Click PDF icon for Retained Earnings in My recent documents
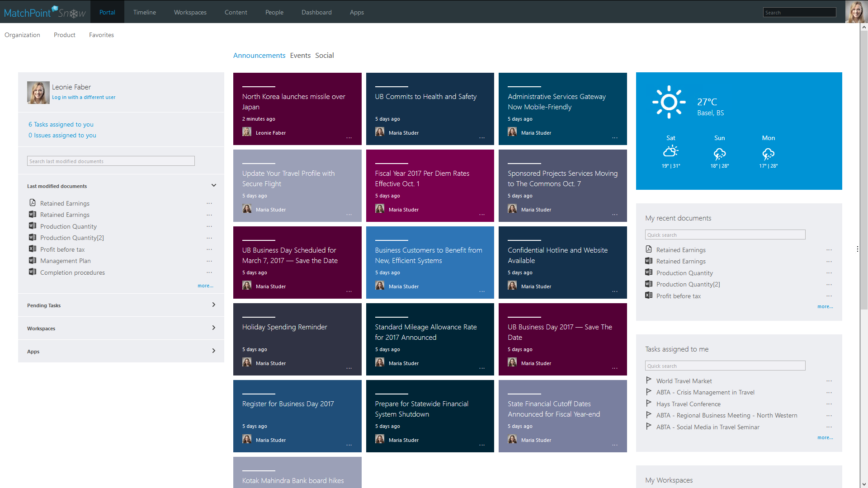Viewport: 868px width, 488px height. pyautogui.click(x=649, y=249)
